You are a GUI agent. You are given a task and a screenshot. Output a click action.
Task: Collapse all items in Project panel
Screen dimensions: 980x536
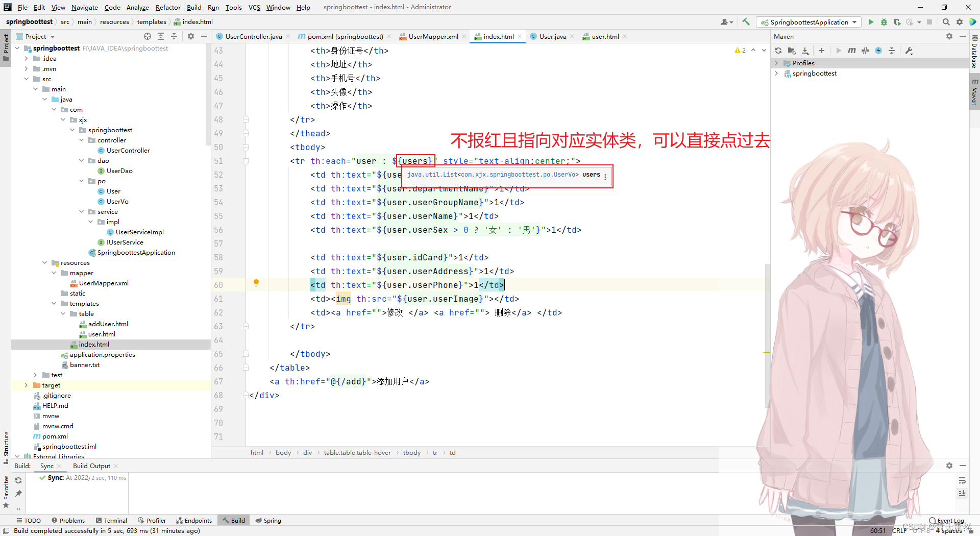point(174,36)
